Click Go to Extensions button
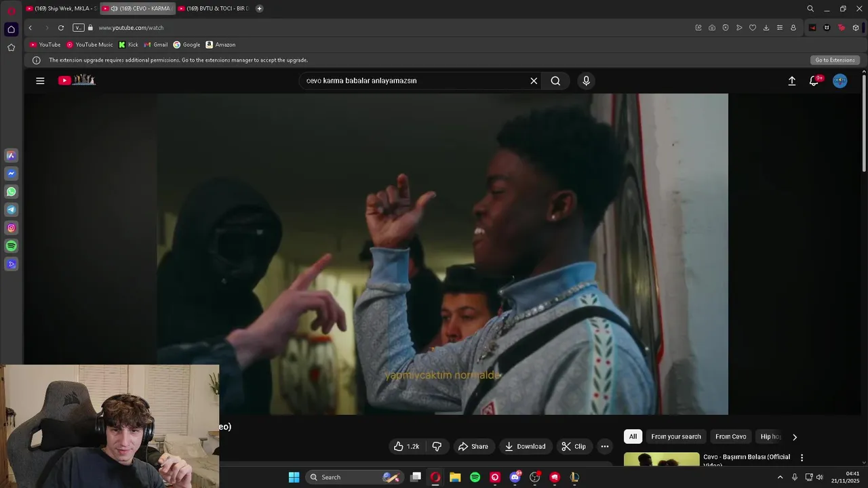The height and width of the screenshot is (488, 868). pos(835,60)
